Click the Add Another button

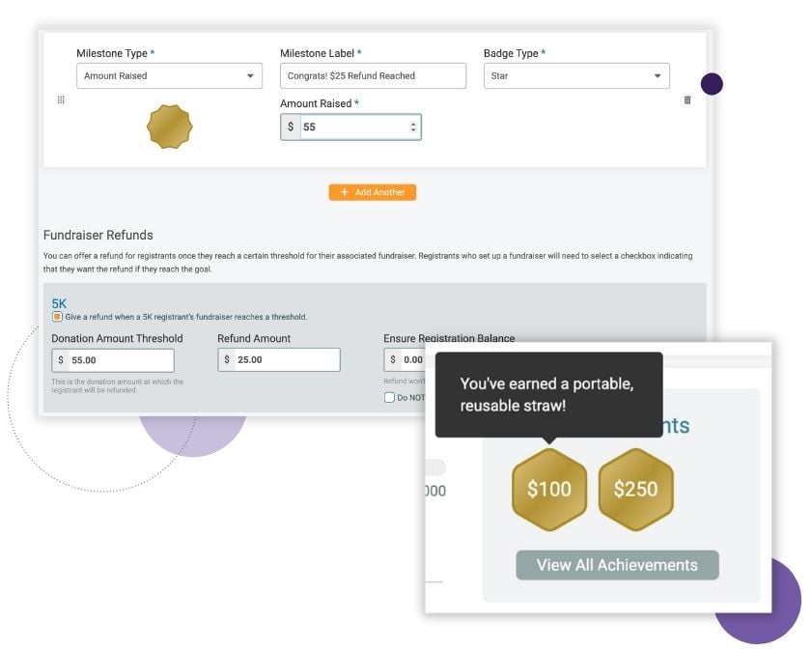[x=373, y=192]
